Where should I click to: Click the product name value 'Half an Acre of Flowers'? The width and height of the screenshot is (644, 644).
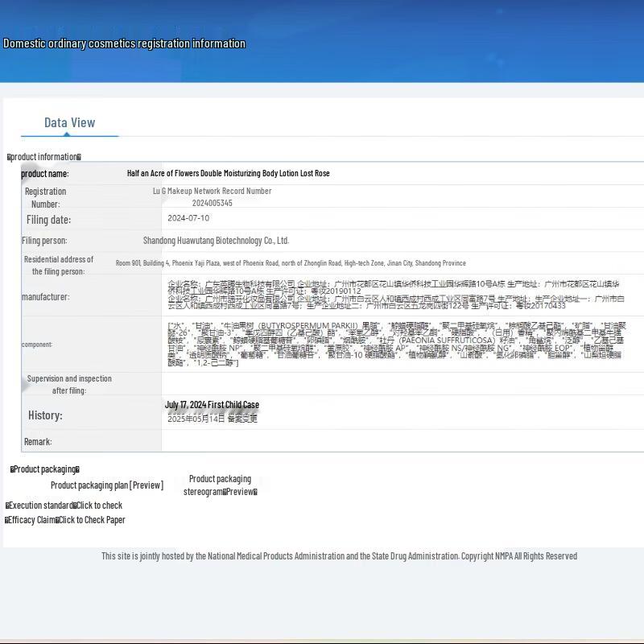[x=228, y=173]
